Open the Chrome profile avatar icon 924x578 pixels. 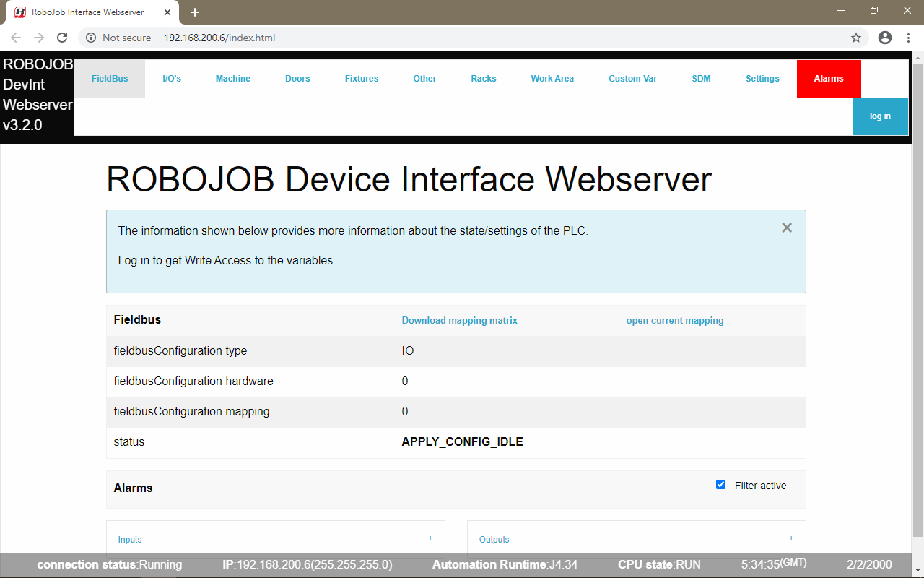[x=885, y=38]
